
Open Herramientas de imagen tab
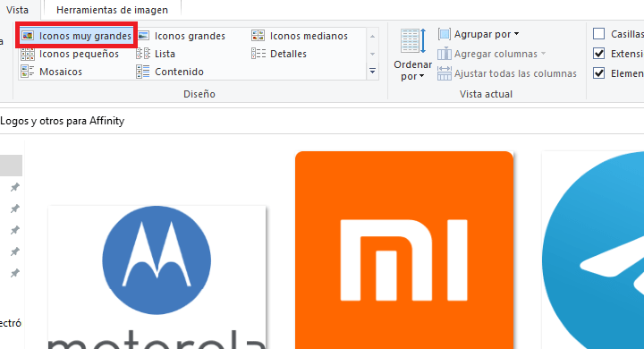point(112,10)
